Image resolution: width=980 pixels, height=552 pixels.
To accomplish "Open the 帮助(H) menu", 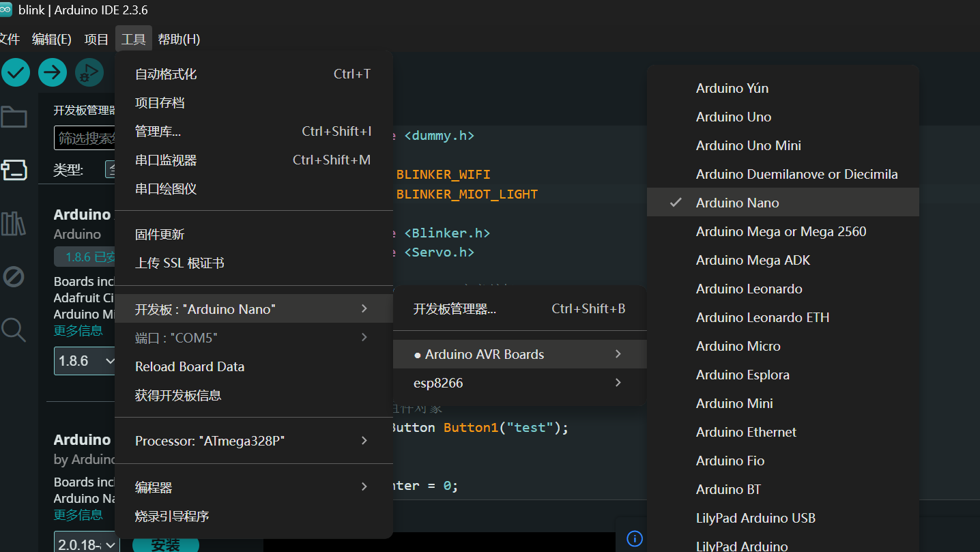I will 179,39.
